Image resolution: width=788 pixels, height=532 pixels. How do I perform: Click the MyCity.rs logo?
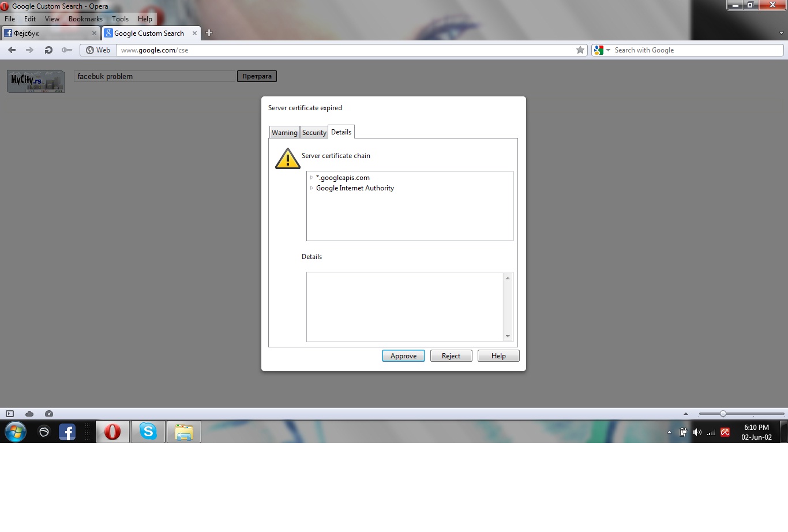(x=36, y=81)
